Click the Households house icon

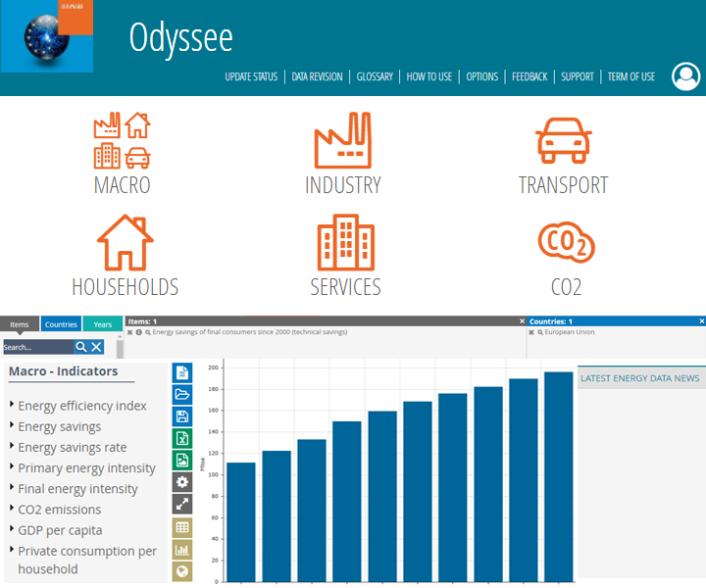[125, 243]
